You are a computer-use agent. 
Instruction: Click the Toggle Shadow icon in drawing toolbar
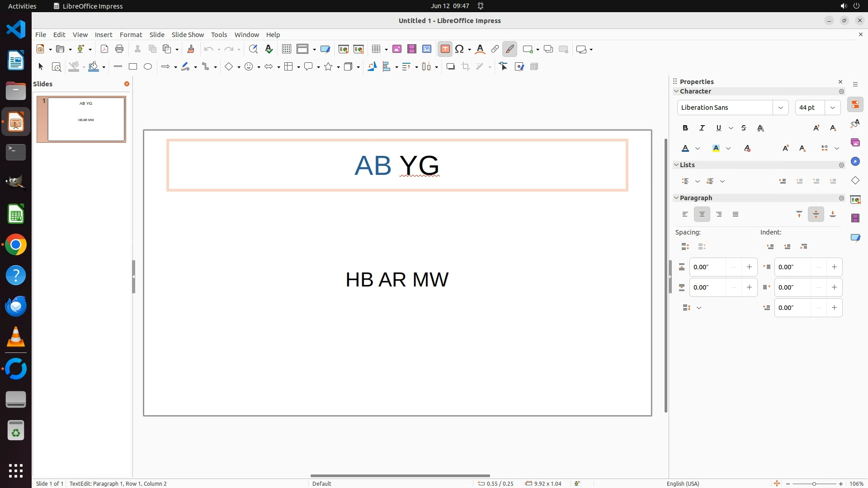tap(450, 67)
